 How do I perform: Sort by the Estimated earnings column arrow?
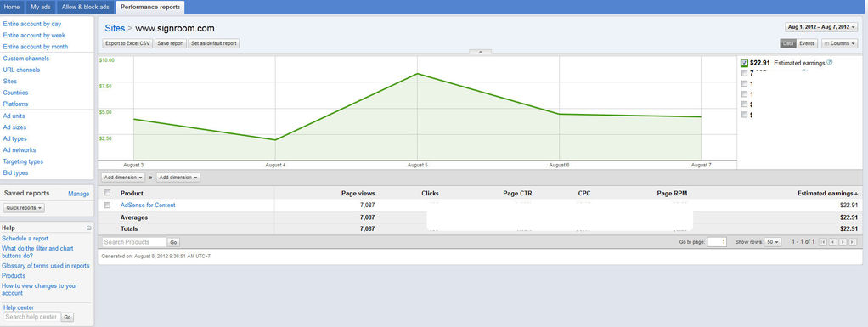pos(857,194)
